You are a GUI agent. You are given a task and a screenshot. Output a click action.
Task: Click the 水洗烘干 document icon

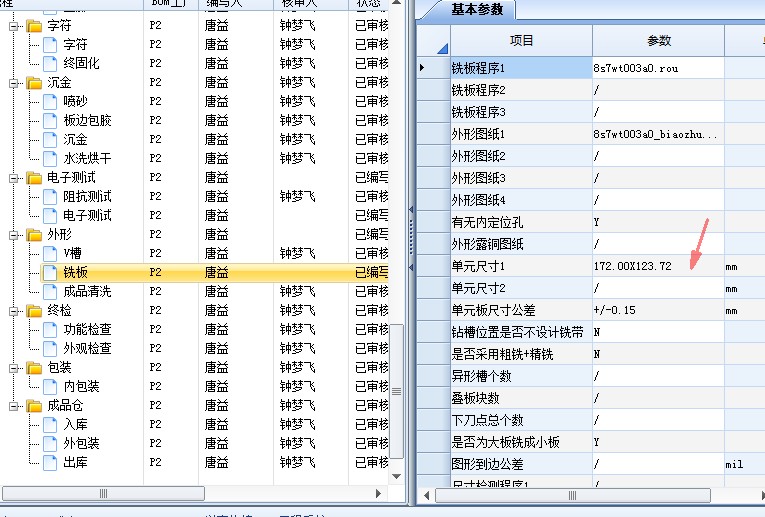50,159
